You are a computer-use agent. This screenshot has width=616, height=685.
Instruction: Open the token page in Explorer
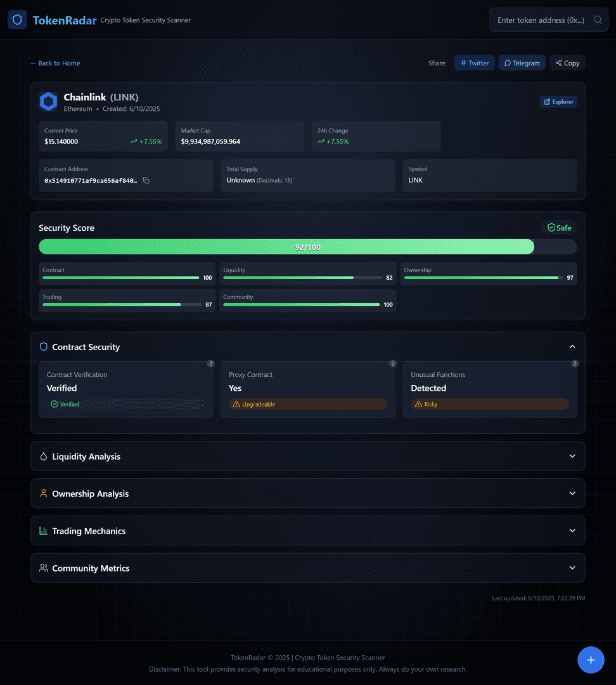[x=558, y=101]
